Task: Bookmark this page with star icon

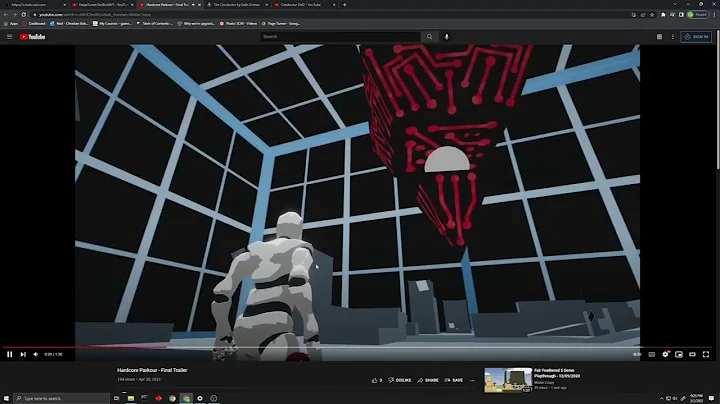Action: click(x=652, y=15)
